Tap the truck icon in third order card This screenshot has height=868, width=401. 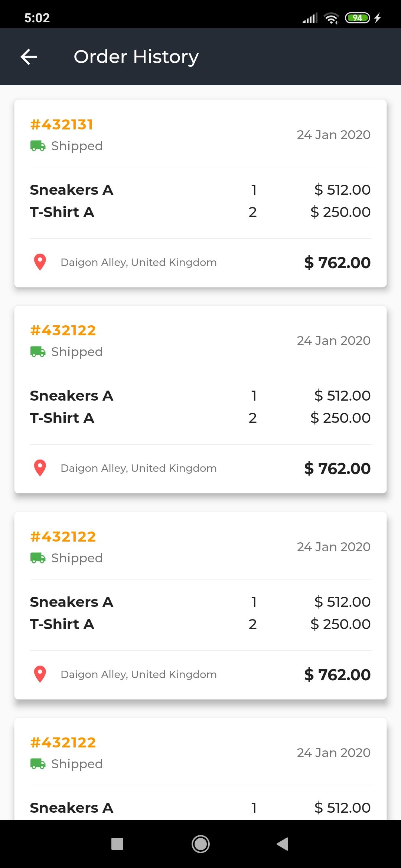coord(38,558)
